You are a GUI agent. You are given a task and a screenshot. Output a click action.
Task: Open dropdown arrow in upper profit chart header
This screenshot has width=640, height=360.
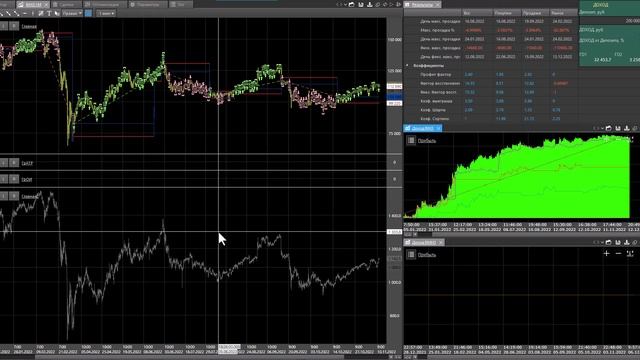(x=602, y=128)
